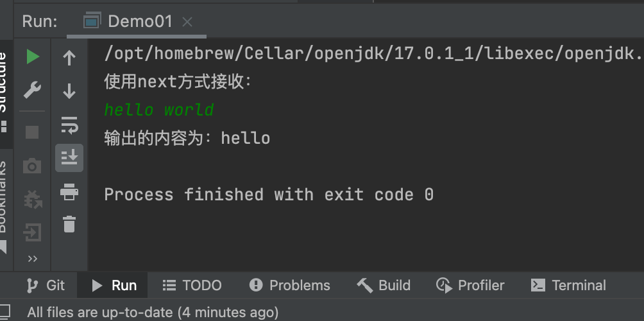Viewport: 644px width, 321px height.
Task: Stop the process with square icon
Action: pos(32,132)
